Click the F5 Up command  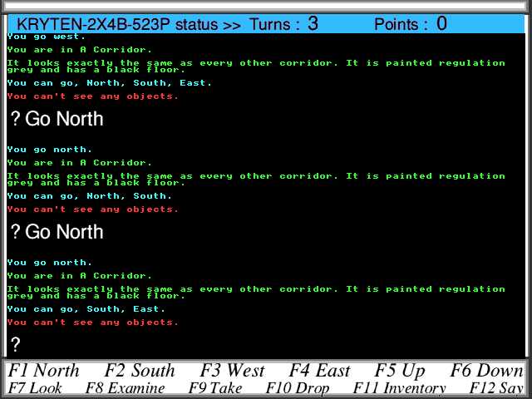pyautogui.click(x=400, y=371)
